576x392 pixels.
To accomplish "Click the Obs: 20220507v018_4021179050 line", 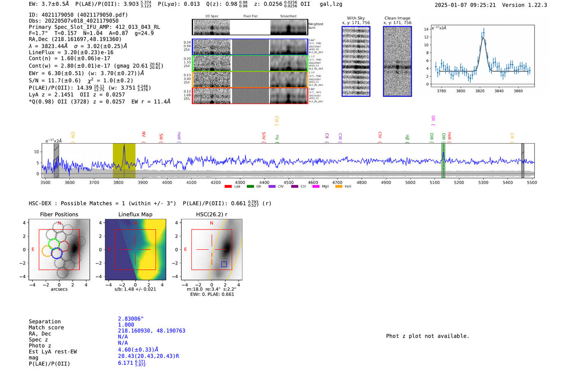I will 74,21.
